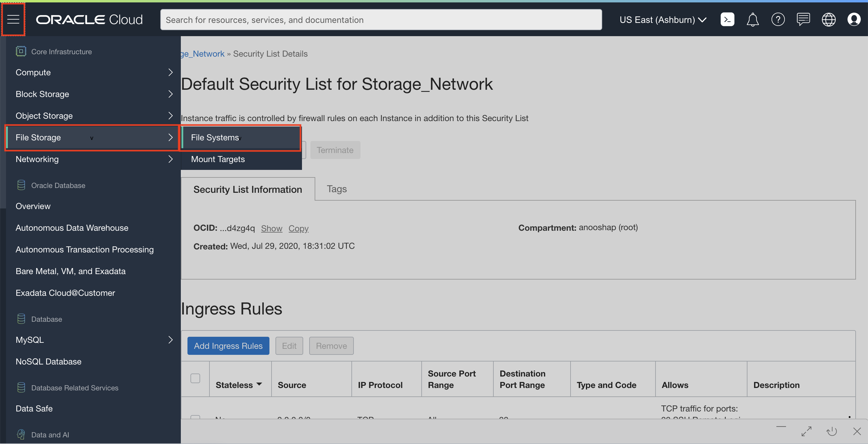Open the notifications bell icon
Screen dimensions: 868x444
pyautogui.click(x=753, y=20)
